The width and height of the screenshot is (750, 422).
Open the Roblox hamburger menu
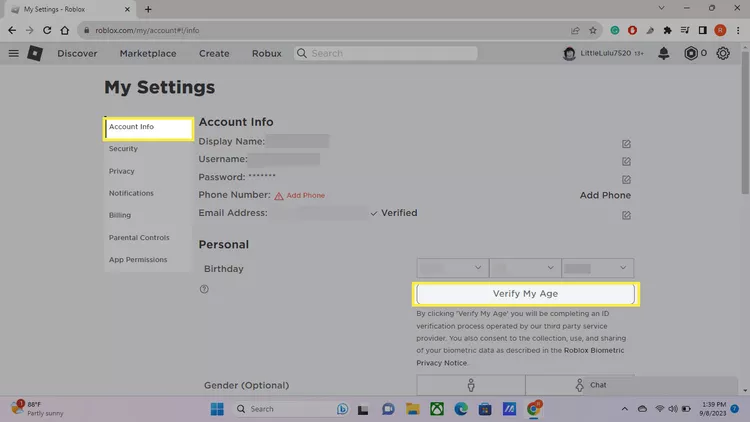[x=14, y=53]
